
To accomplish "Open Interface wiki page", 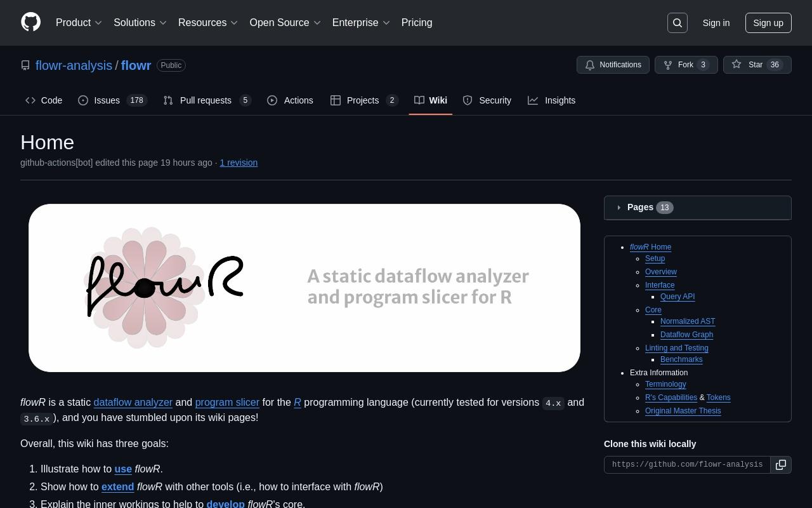I will point(660,285).
